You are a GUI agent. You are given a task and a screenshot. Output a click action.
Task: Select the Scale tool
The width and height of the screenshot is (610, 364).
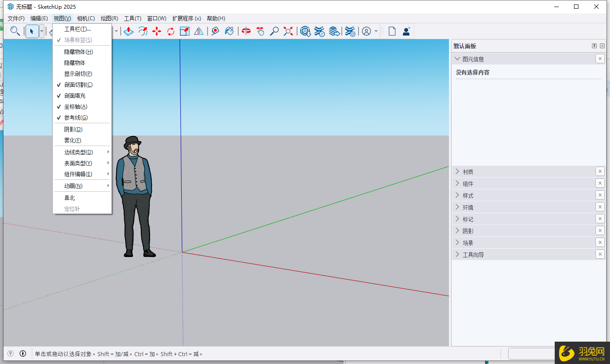(x=184, y=31)
